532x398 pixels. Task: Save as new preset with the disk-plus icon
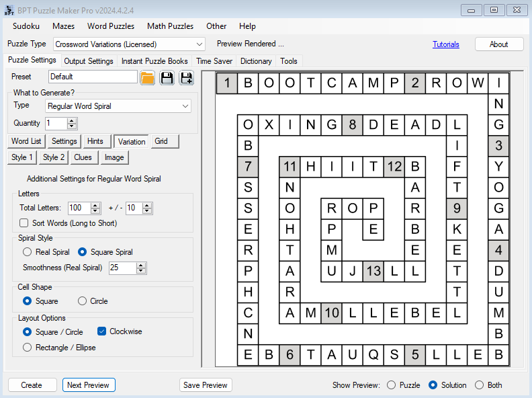pos(186,77)
